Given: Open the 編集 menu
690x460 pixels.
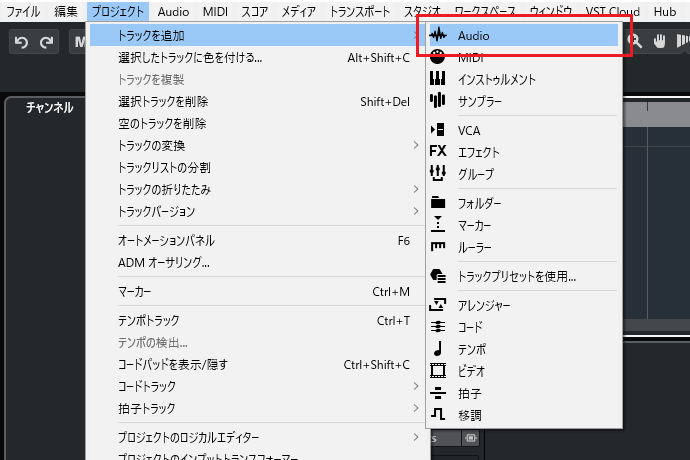Looking at the screenshot, I should click(66, 11).
